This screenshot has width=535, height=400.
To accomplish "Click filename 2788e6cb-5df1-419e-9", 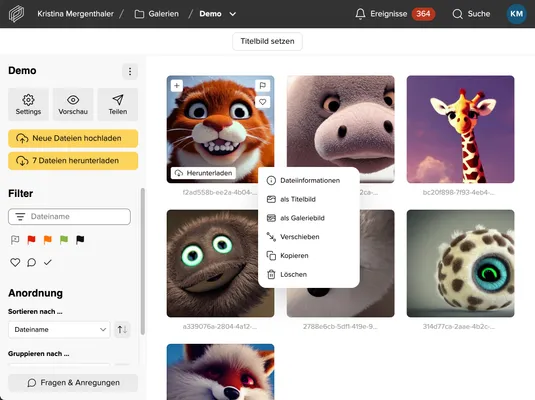I will [340, 327].
